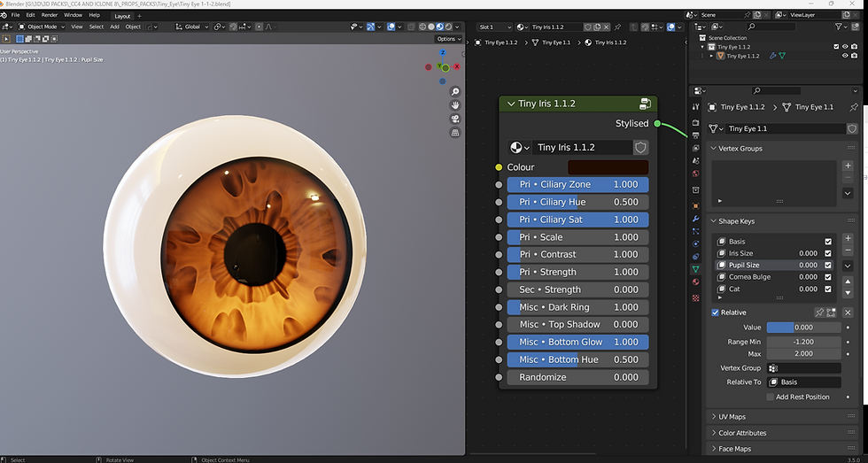Move shape key up arrow
Viewport: 868px width, 463px height.
848,282
